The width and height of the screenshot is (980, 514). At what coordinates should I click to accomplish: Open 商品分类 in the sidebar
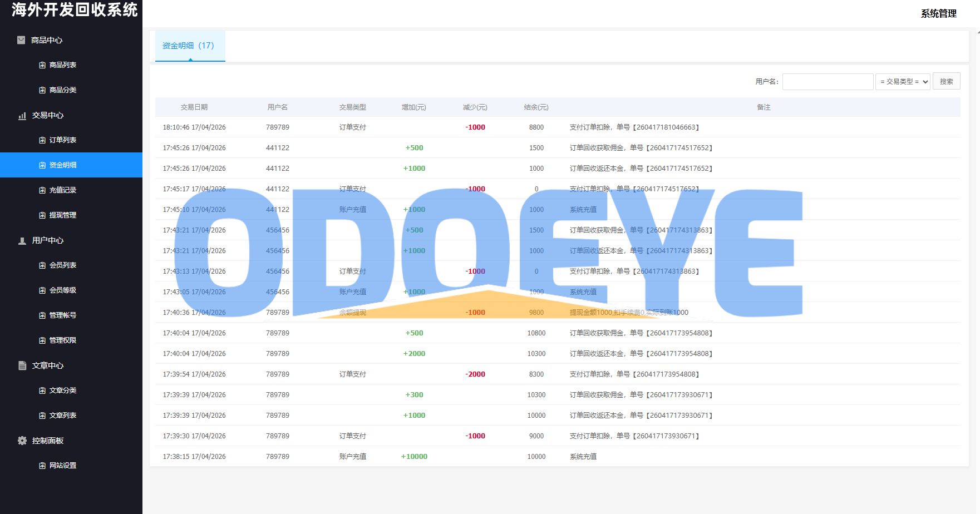pos(63,90)
